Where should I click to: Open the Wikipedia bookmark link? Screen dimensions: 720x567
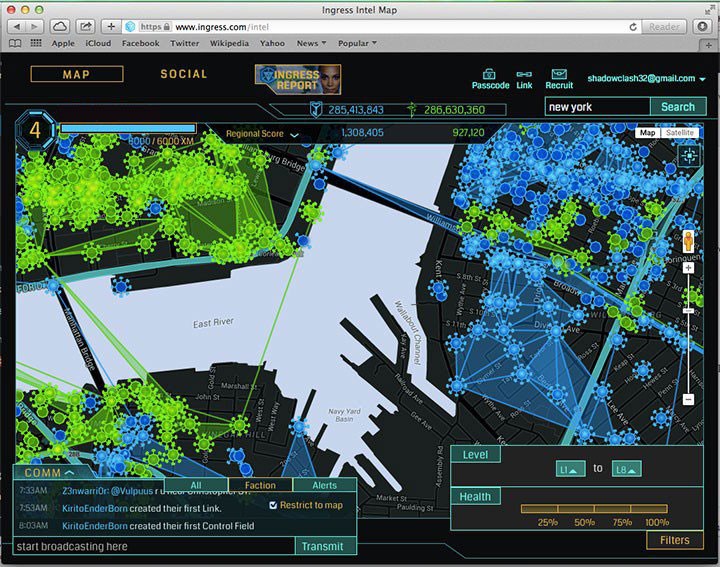click(x=229, y=43)
